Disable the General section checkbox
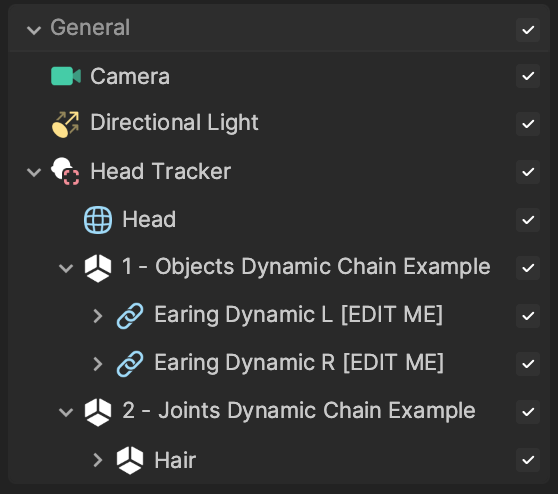This screenshot has width=558, height=494. pos(528,30)
